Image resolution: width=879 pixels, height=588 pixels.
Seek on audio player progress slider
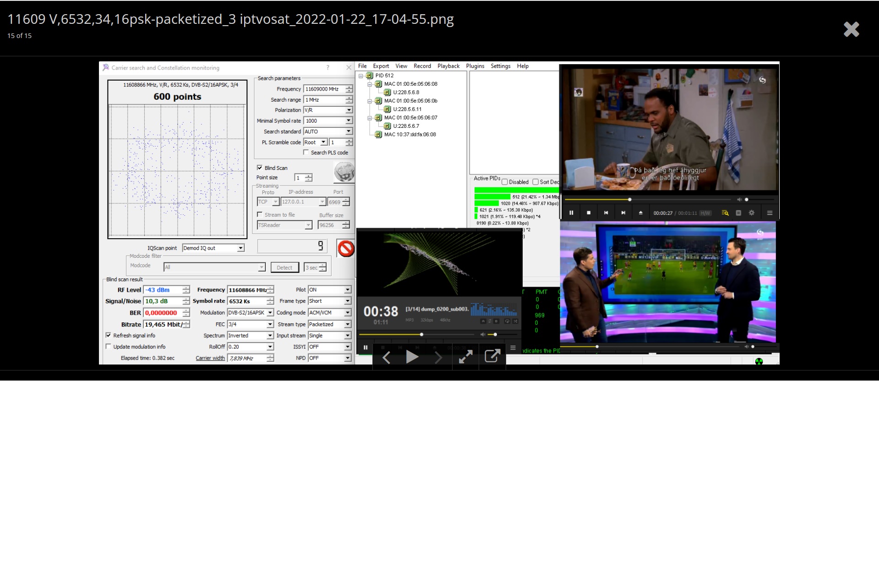pyautogui.click(x=417, y=335)
